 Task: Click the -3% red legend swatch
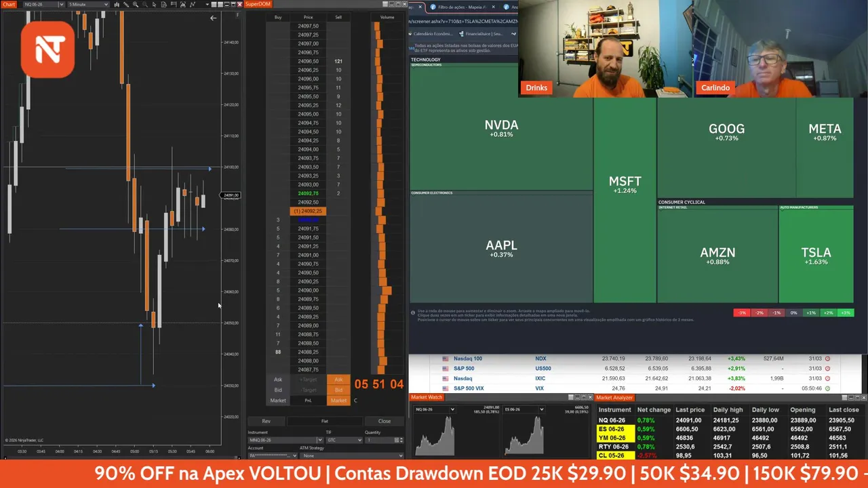(742, 312)
